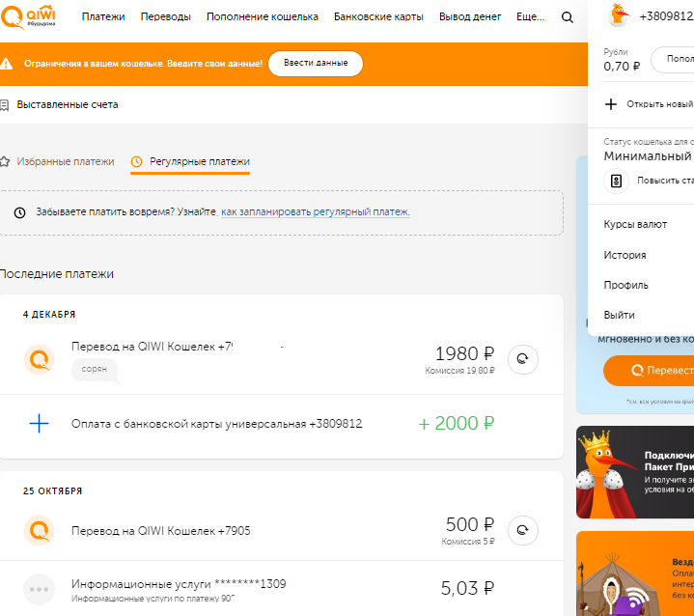Open the yurt internet payment banner

635,574
